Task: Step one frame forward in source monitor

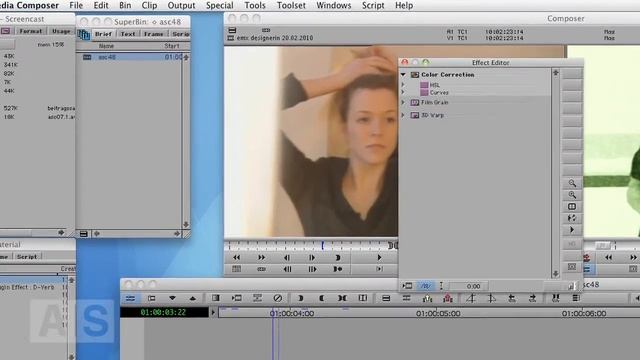Action: click(312, 258)
